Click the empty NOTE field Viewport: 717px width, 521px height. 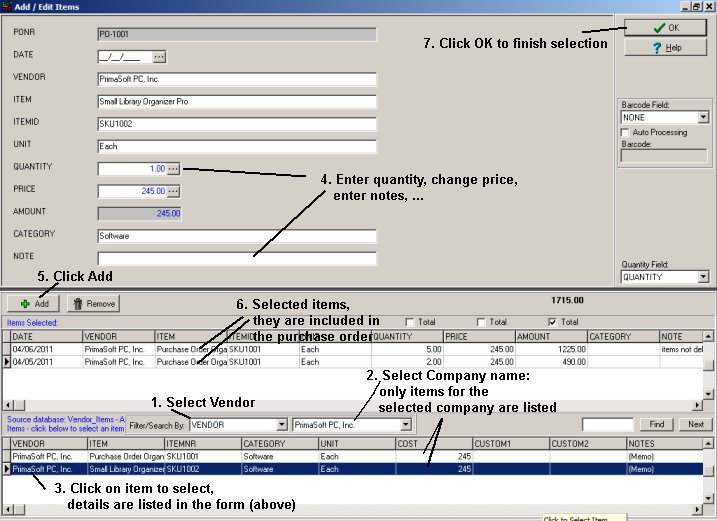click(x=237, y=258)
